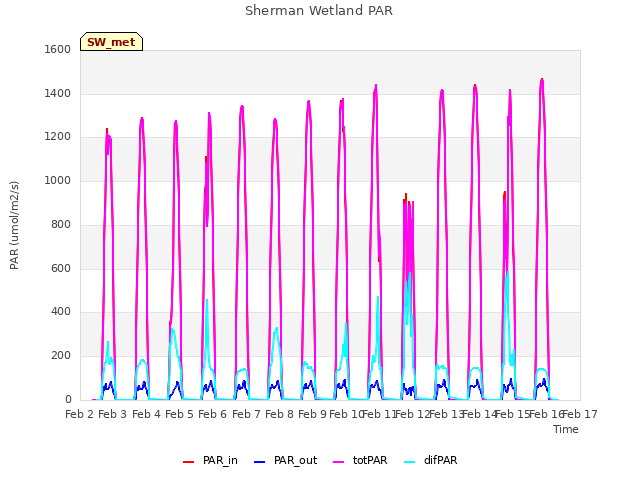640x480 pixels.
Task: Click the x-axis label Time
Action: tap(566, 429)
